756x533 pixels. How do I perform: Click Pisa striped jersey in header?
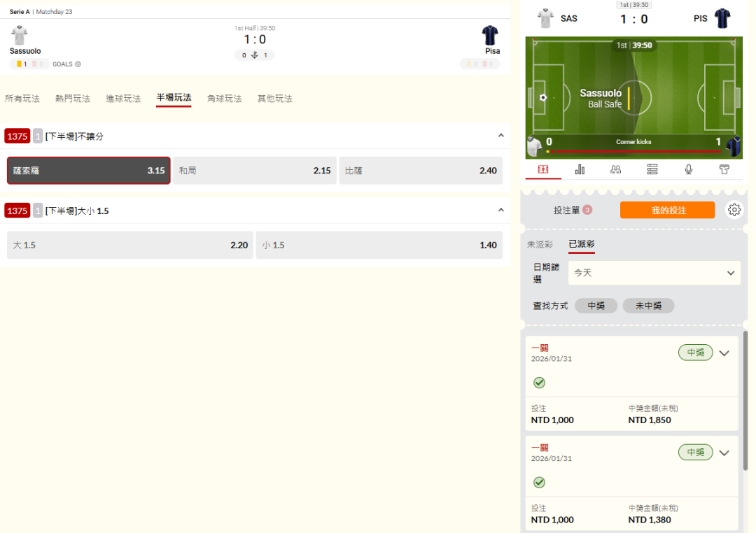tap(490, 36)
